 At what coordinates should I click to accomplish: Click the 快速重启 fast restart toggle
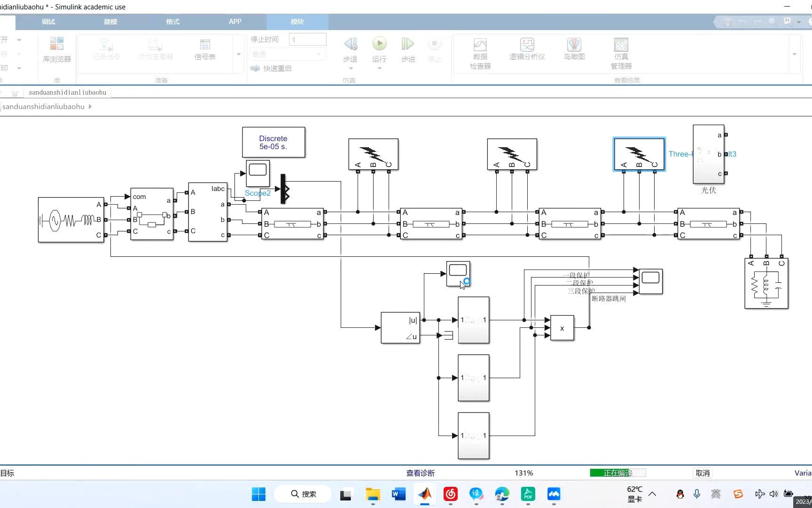coord(271,68)
